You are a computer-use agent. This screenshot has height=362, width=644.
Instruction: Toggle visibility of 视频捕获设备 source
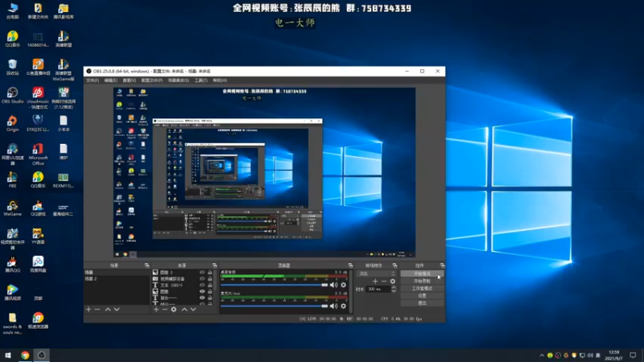202,278
